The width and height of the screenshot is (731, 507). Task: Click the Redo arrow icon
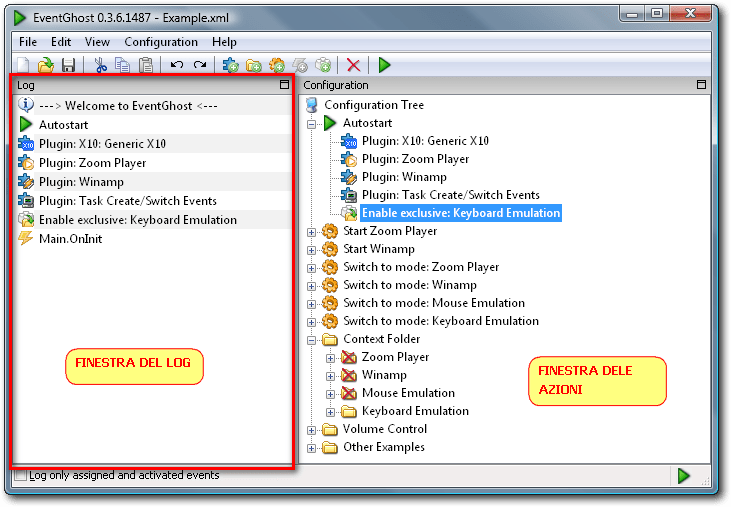tap(200, 65)
